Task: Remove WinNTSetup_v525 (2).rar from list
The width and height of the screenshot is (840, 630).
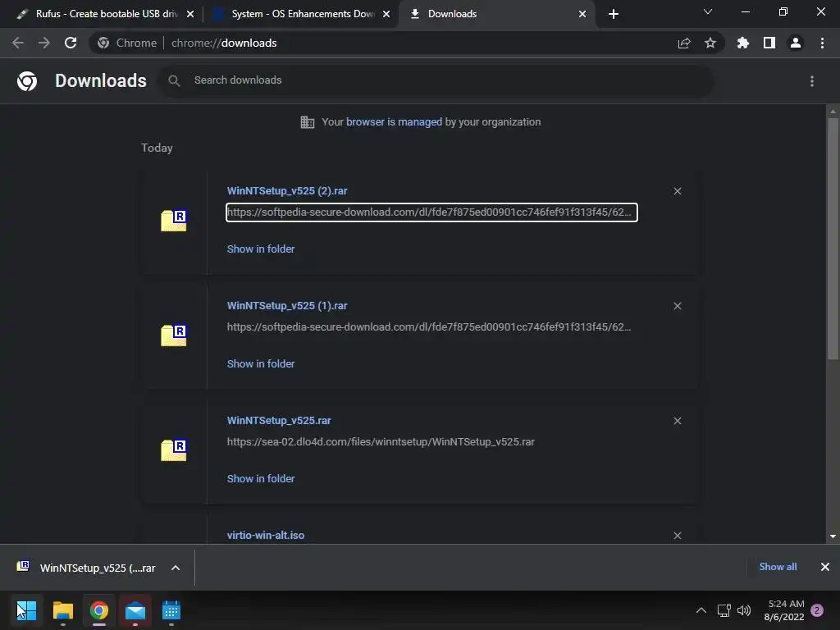Action: tap(678, 191)
